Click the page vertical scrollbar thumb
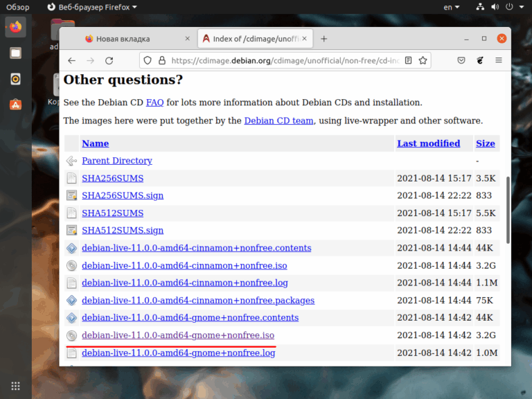This screenshot has width=532, height=399. [508, 210]
